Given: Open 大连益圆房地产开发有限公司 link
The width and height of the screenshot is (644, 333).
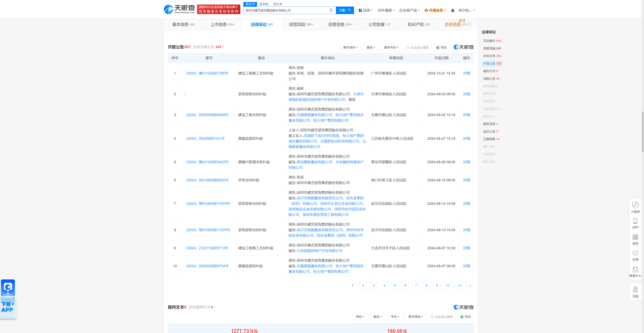Looking at the screenshot, I should (319, 251).
